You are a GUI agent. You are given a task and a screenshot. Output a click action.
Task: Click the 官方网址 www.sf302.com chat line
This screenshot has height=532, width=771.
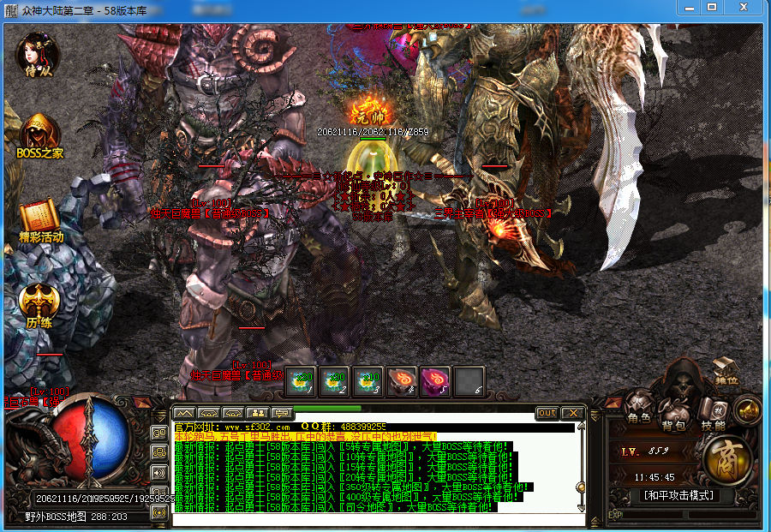(x=280, y=427)
